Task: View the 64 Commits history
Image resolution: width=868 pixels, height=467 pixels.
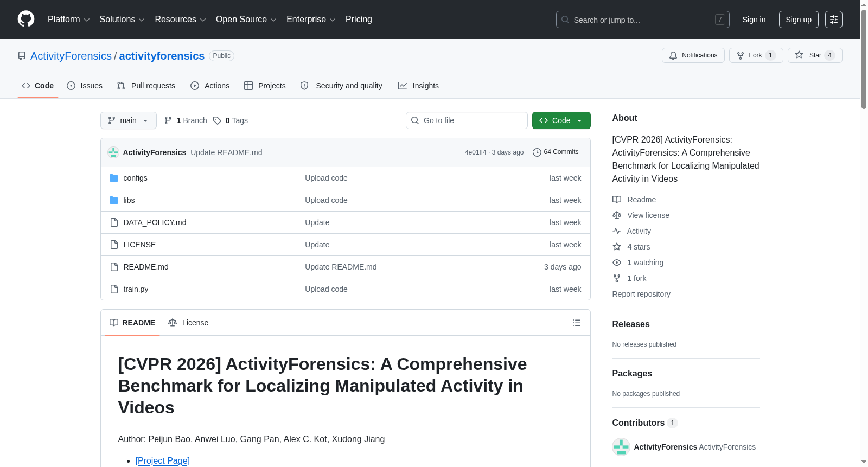Action: 556,152
